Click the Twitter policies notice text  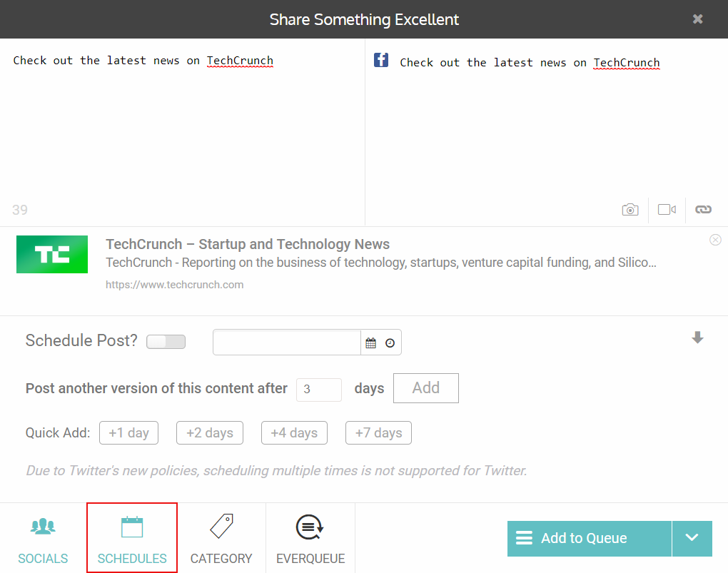click(x=276, y=470)
